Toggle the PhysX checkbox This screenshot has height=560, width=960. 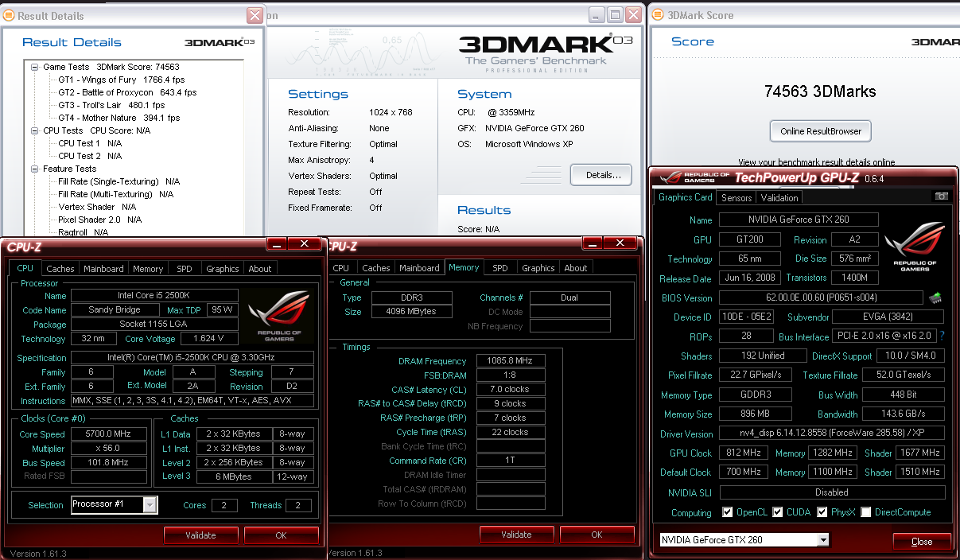pos(822,512)
